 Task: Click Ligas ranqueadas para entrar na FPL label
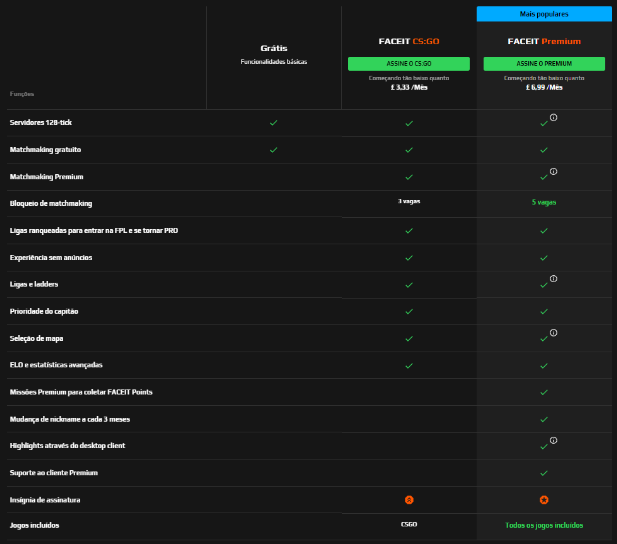[x=94, y=231]
